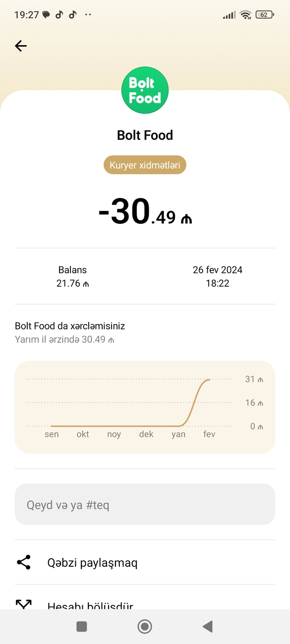Tap the Android home circle icon

(145, 627)
